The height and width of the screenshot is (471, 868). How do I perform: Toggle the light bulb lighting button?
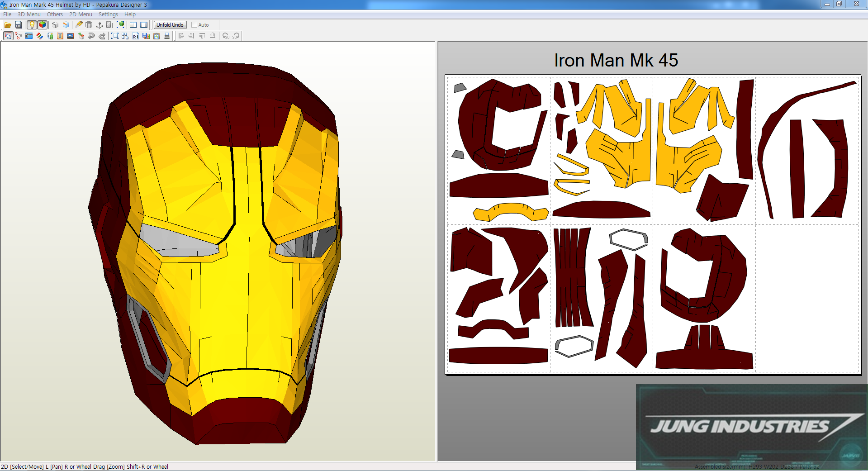pos(32,25)
